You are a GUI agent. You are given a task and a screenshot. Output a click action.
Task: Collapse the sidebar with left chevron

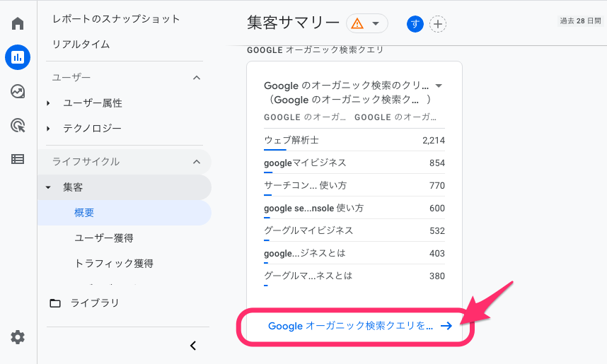[x=193, y=346]
